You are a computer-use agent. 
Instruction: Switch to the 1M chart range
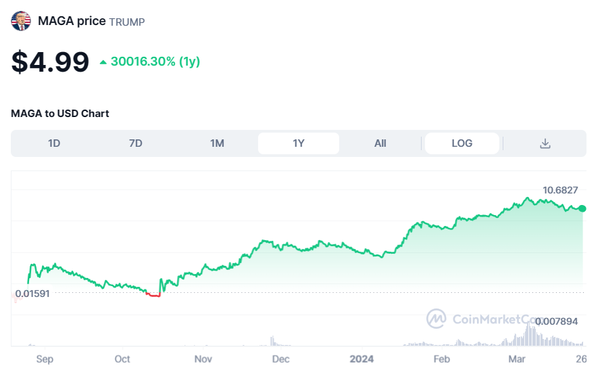coord(217,143)
